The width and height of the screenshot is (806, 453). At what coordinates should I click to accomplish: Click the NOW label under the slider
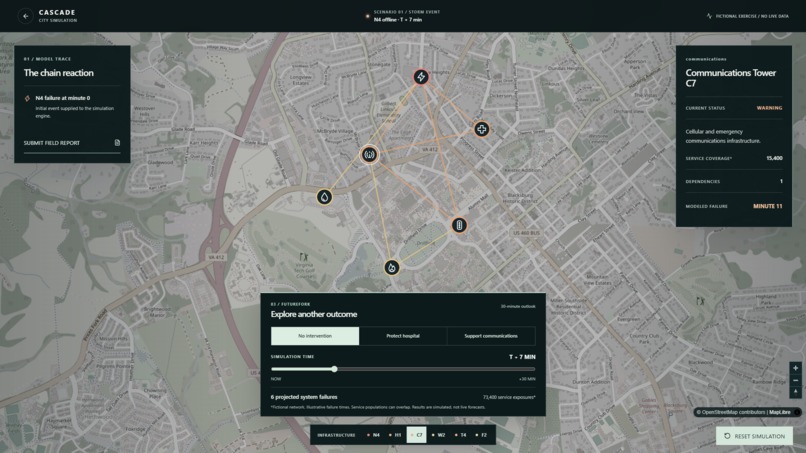click(x=276, y=379)
